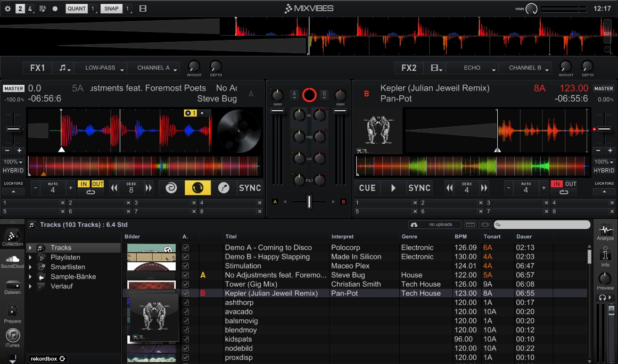Screen dimensions: 618x364
Task: Open the track Info panel
Action: coord(605,257)
